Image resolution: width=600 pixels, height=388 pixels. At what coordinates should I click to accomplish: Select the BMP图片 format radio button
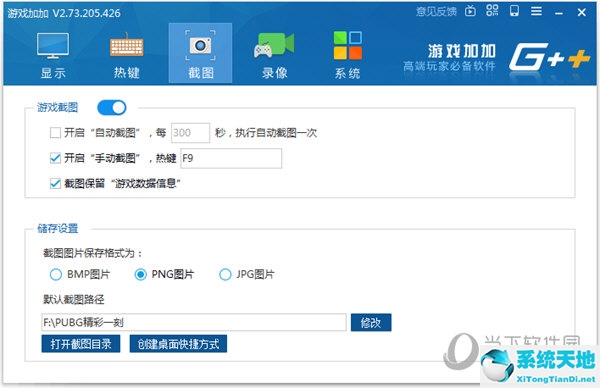(56, 274)
